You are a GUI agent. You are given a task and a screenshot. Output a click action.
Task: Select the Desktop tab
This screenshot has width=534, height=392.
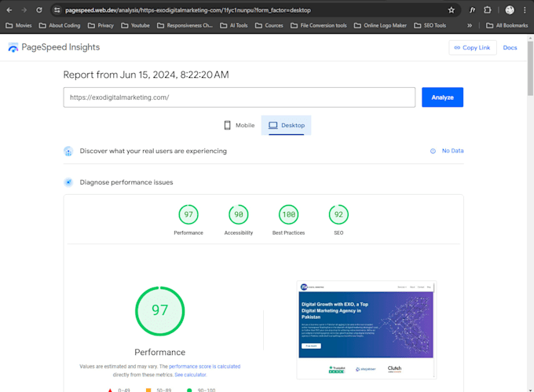click(x=286, y=126)
